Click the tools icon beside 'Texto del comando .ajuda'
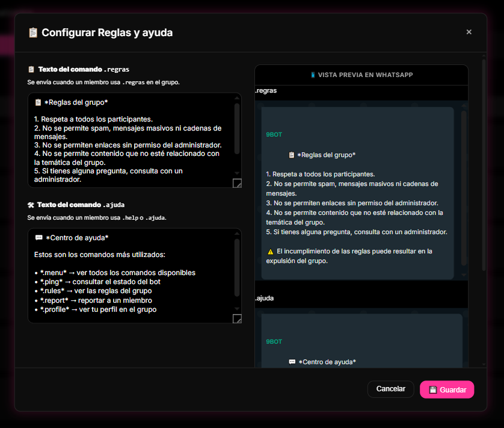This screenshot has width=504, height=428. pyautogui.click(x=31, y=205)
